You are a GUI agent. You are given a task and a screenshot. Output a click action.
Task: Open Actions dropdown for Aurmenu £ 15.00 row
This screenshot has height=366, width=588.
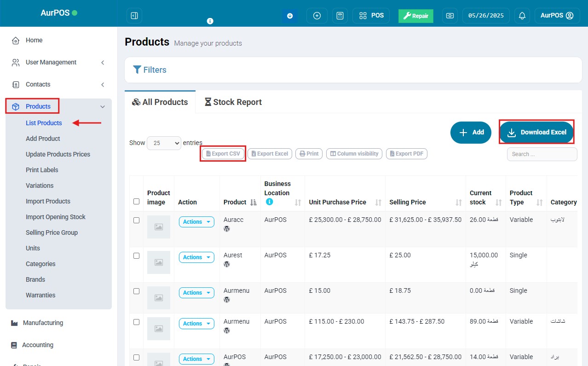[x=196, y=293]
